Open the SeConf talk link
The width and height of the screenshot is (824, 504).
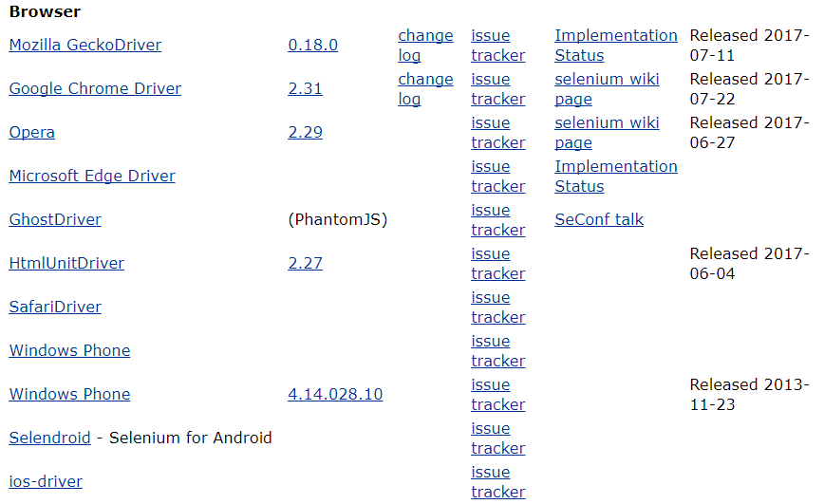point(599,219)
